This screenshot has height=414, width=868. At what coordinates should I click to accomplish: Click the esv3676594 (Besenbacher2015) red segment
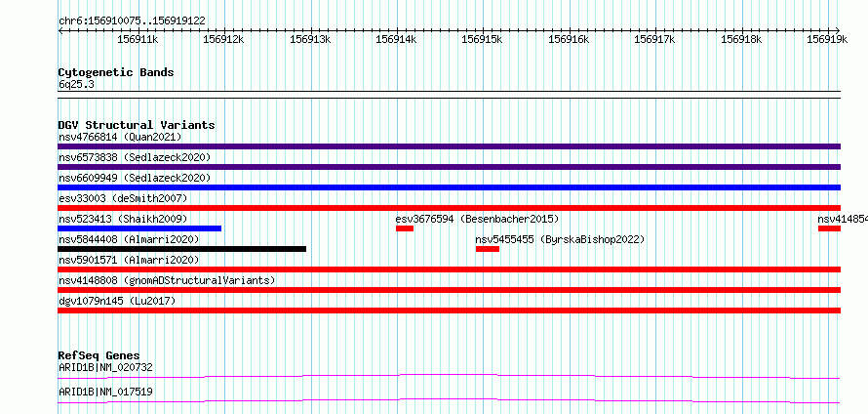click(x=405, y=228)
